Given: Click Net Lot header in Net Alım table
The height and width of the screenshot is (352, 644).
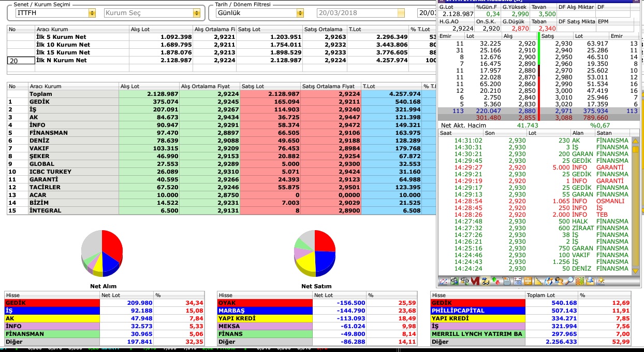Looking at the screenshot, I should pyautogui.click(x=127, y=295).
